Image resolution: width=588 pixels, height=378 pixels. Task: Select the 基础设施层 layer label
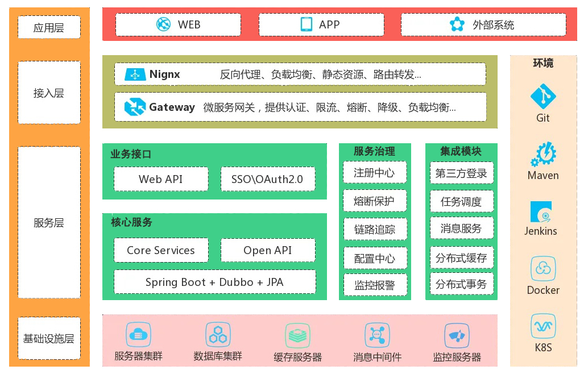pyautogui.click(x=49, y=339)
